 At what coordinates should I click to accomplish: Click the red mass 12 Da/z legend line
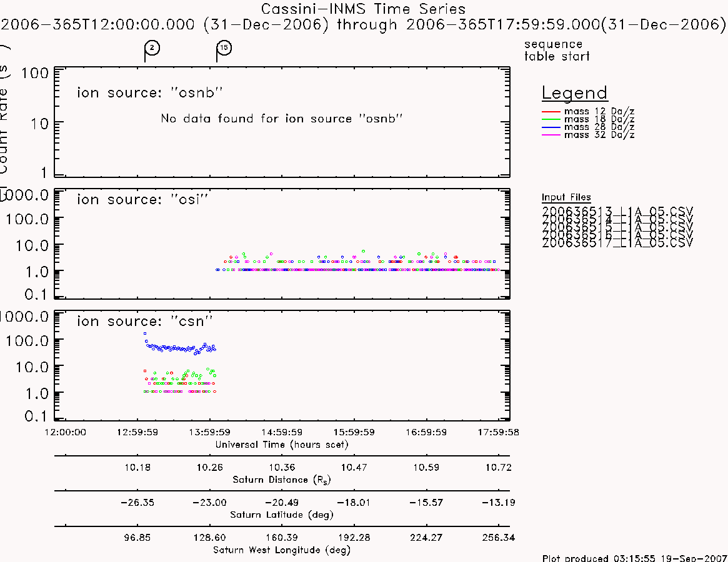coord(551,112)
